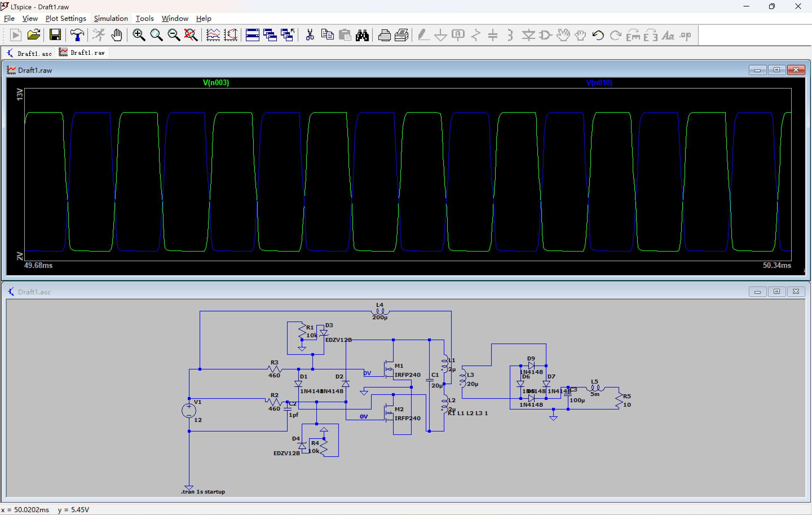Viewport: 812px width, 515px height.
Task: Cascade windows with the toolbar icon
Action: [270, 35]
